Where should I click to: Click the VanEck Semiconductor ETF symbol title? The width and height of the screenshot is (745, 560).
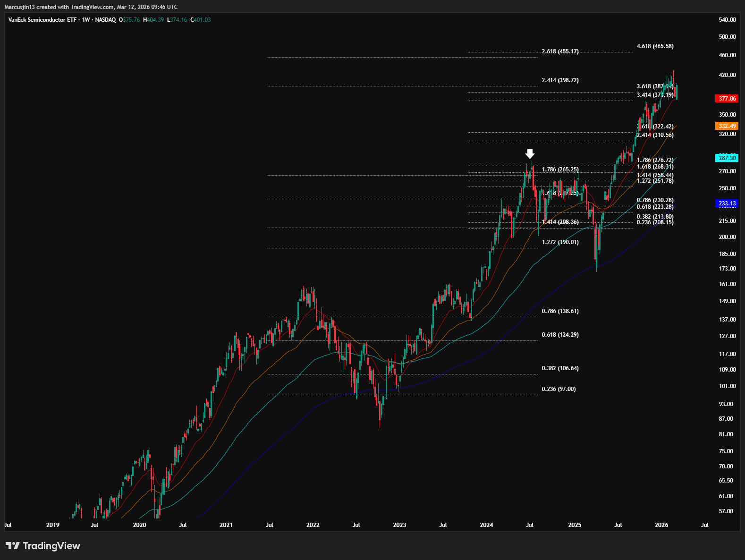click(x=43, y=20)
